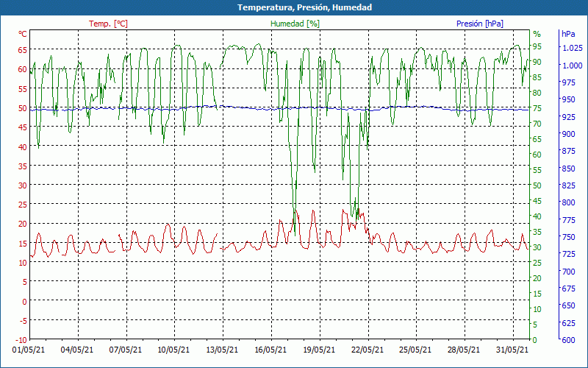Image resolution: width=588 pixels, height=368 pixels.
Task: Click the blue pressure axis value '975'
Action: (x=567, y=82)
